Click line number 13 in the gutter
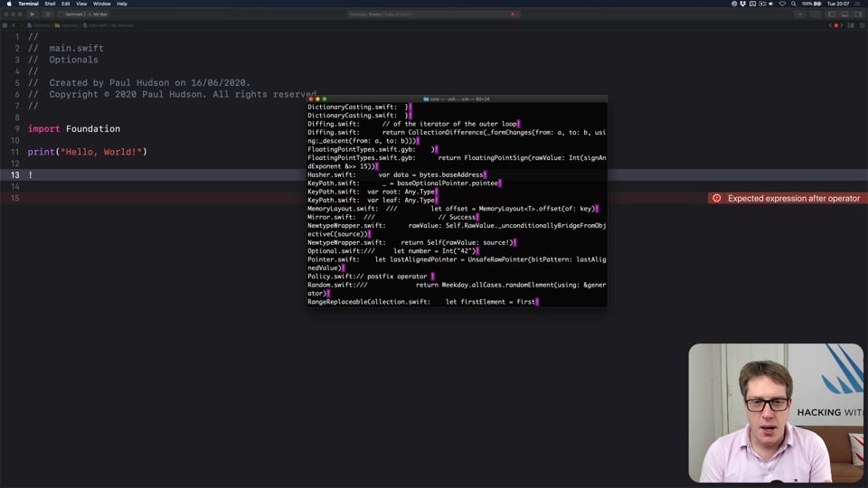The height and width of the screenshot is (488, 868). tap(14, 174)
